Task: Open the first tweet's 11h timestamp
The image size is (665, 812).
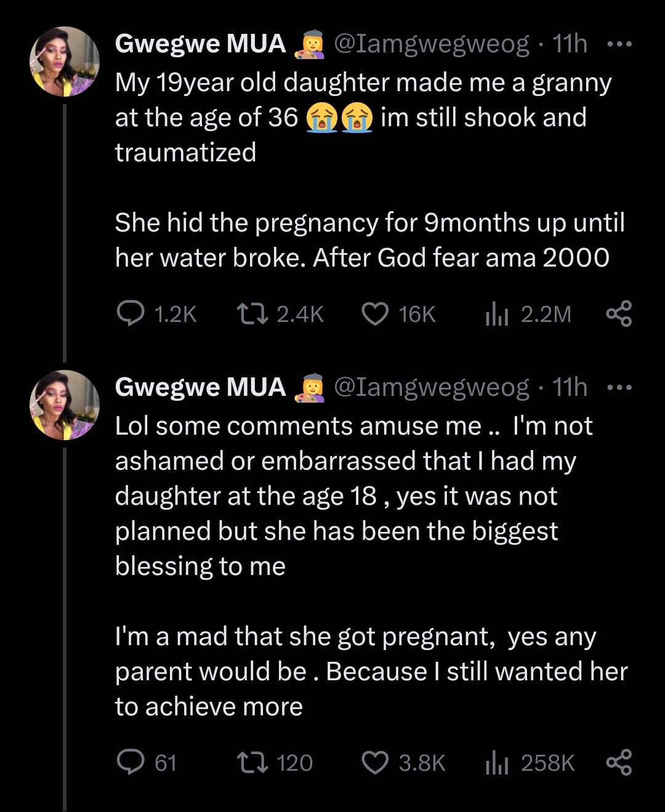Action: point(570,44)
